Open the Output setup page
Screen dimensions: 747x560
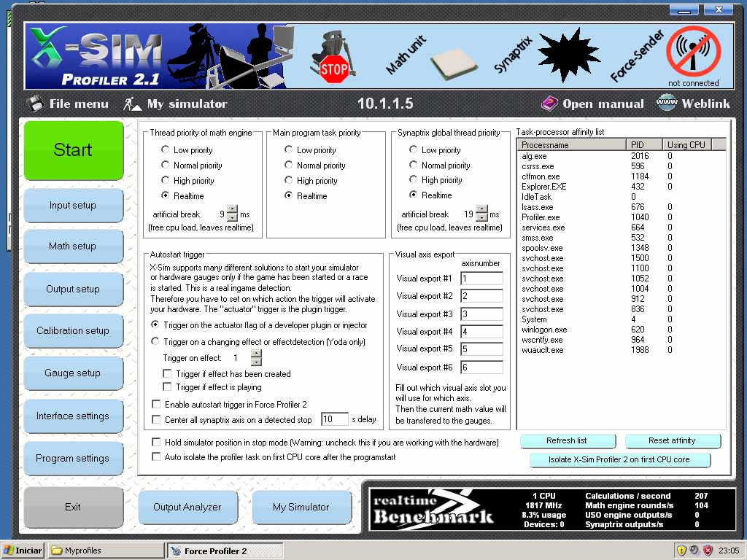coord(74,289)
